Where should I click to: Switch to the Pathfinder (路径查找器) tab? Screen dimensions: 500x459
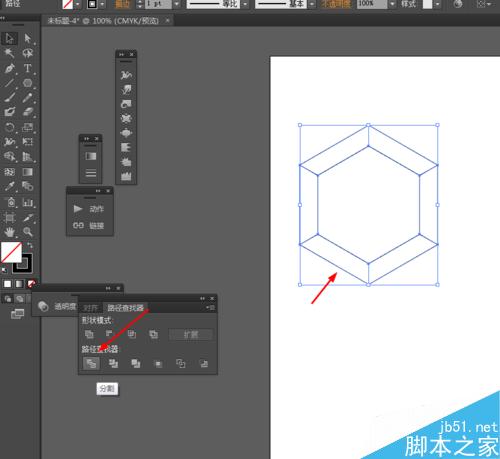(x=125, y=308)
